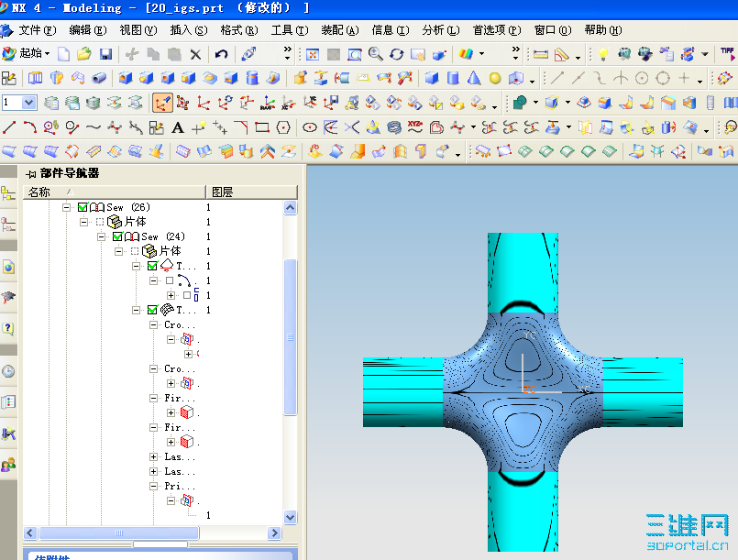Screen dimensions: 738x560
Task: Select the Ellipse curve tool
Action: click(309, 127)
